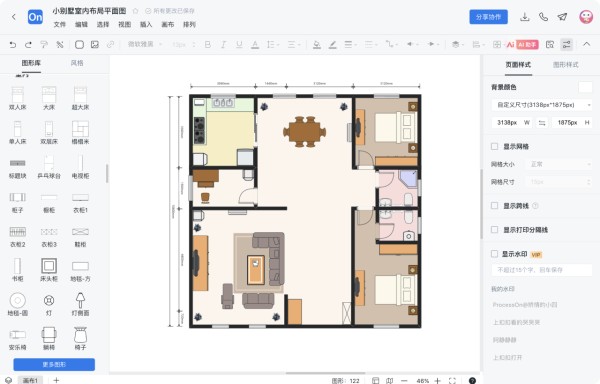Viewport: 600px width, 384px height.
Task: Open the 插入 menu
Action: (x=146, y=24)
